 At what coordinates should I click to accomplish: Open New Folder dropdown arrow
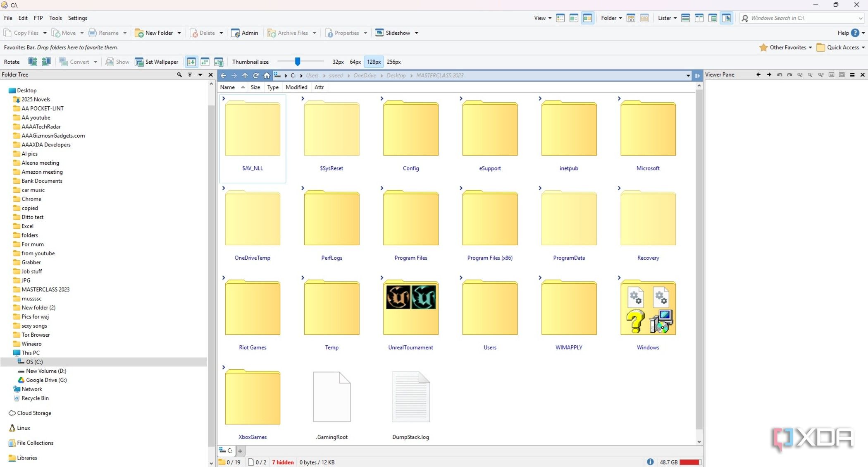179,33
